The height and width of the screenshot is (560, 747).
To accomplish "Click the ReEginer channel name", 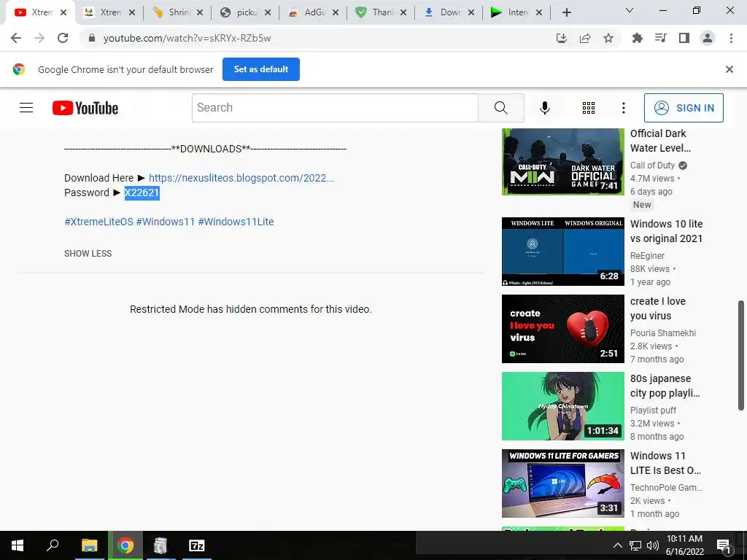I will click(x=648, y=256).
